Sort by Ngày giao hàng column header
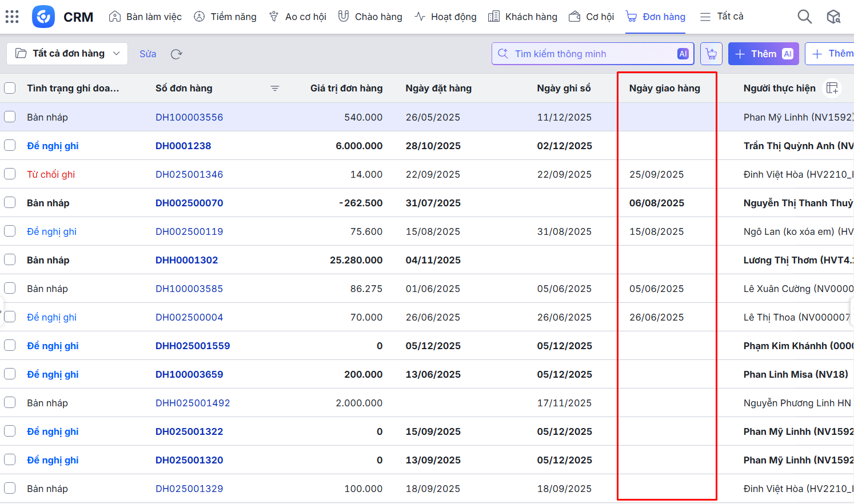Viewport: 854px width, 504px height. click(x=664, y=88)
